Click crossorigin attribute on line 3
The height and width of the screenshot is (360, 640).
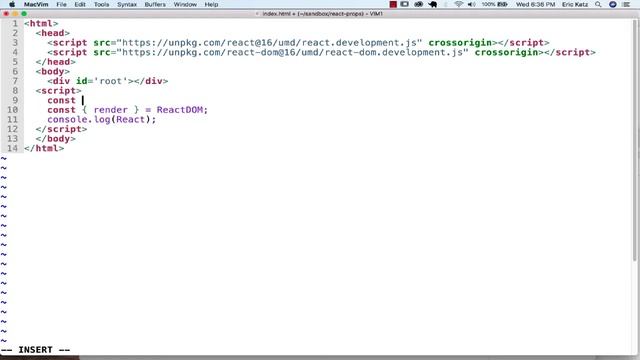[460, 43]
